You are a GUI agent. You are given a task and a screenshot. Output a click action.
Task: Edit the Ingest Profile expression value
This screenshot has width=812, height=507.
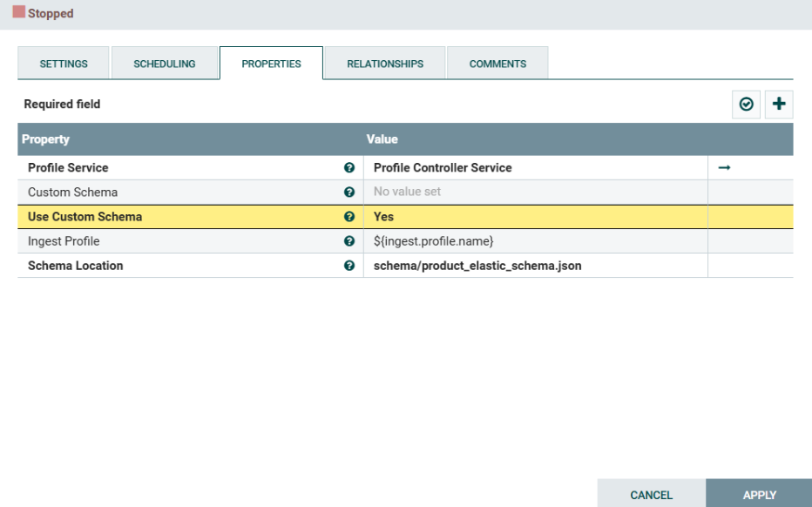535,241
